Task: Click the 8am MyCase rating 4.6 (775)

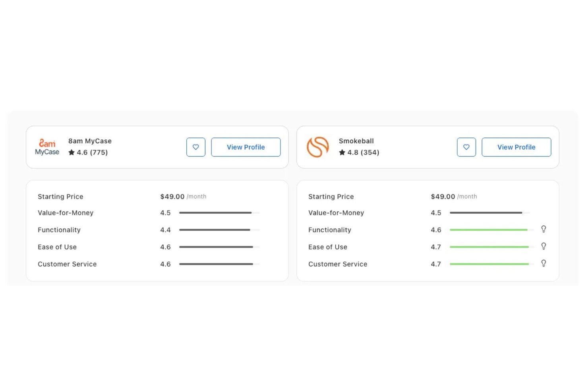Action: click(x=92, y=152)
